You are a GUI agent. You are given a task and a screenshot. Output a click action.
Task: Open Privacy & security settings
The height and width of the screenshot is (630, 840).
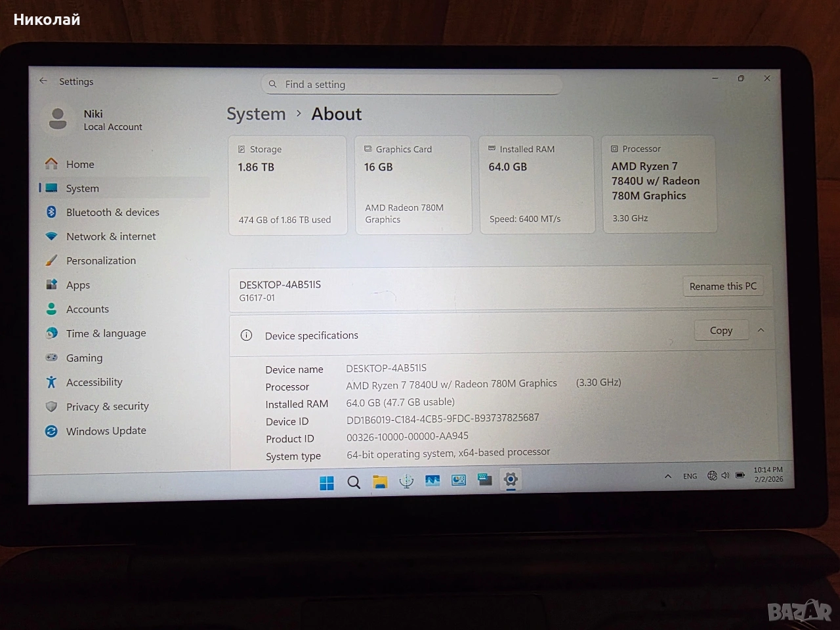[x=107, y=406]
